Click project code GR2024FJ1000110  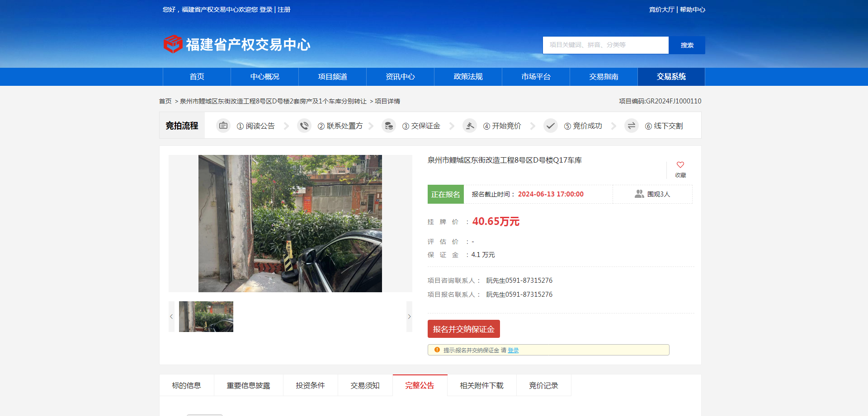click(674, 101)
